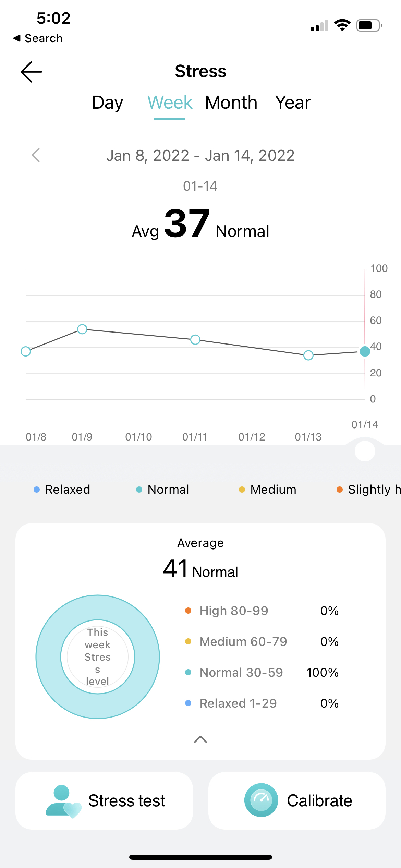
Task: Select the 01/13 data point on chart
Action: click(x=308, y=355)
